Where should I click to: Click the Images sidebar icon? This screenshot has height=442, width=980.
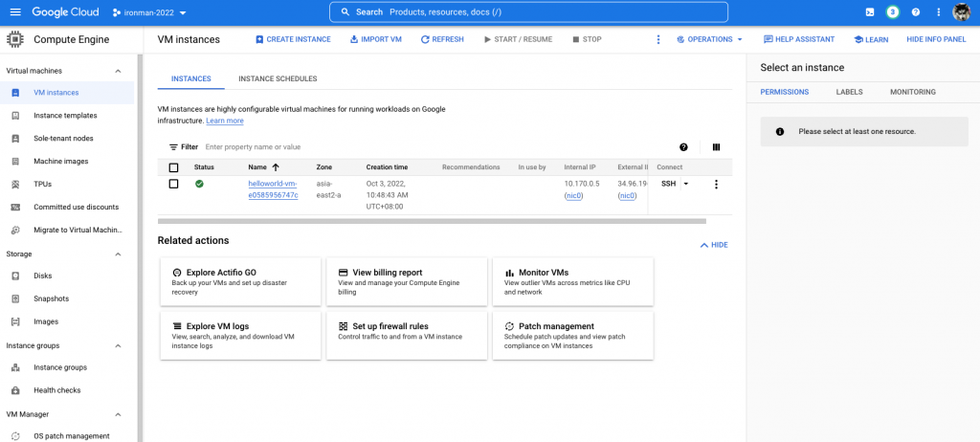coord(16,321)
